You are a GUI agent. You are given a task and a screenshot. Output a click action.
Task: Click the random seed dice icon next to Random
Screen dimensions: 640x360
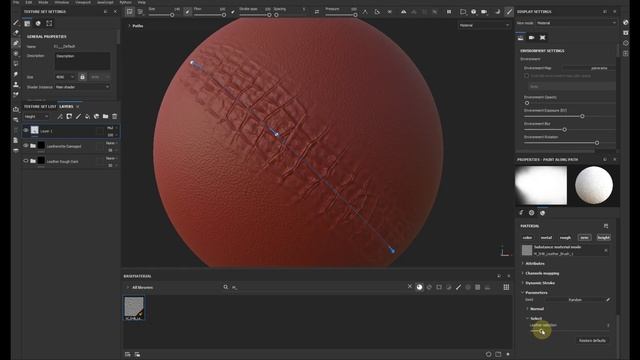tap(608, 300)
